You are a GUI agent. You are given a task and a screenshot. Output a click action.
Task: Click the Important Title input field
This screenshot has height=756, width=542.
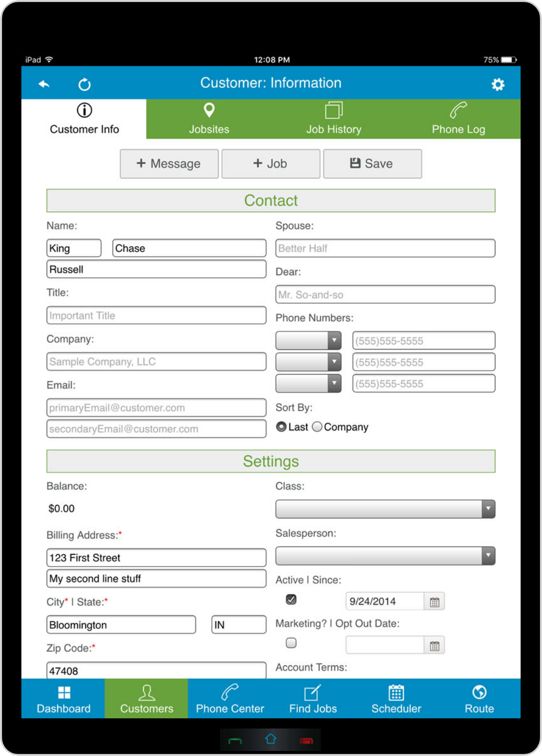point(156,315)
